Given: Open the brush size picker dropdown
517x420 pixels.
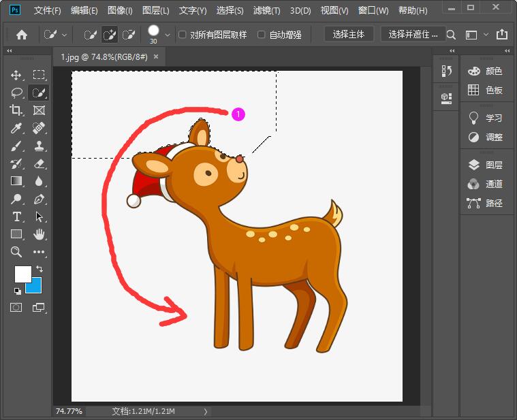Looking at the screenshot, I should pyautogui.click(x=168, y=35).
